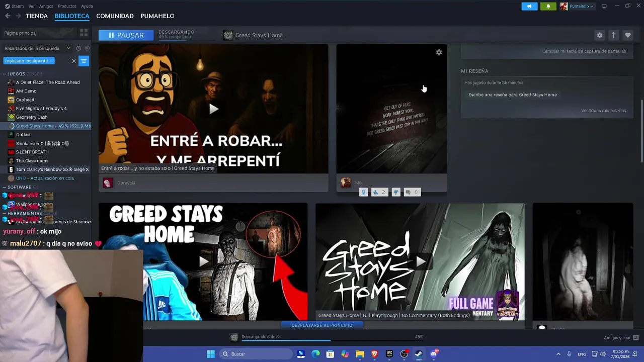Screen dimensions: 644x362
Task: Open the Amigos menu
Action: [46, 6]
